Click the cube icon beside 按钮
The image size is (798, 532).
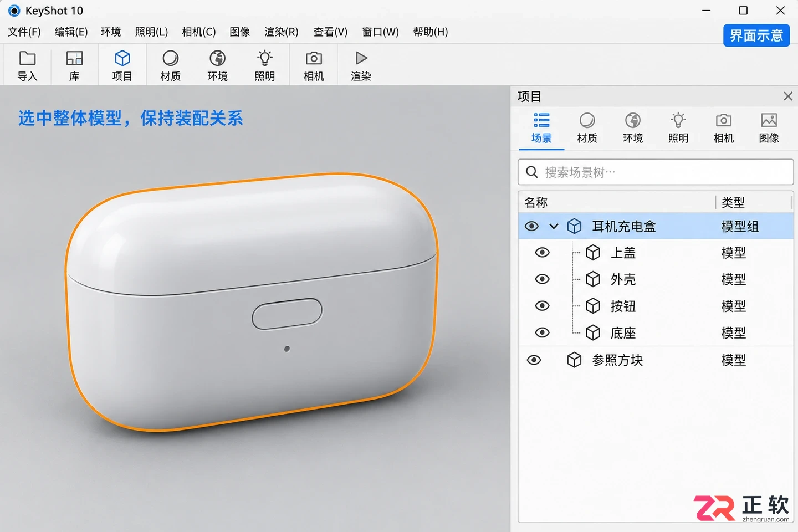click(x=593, y=306)
